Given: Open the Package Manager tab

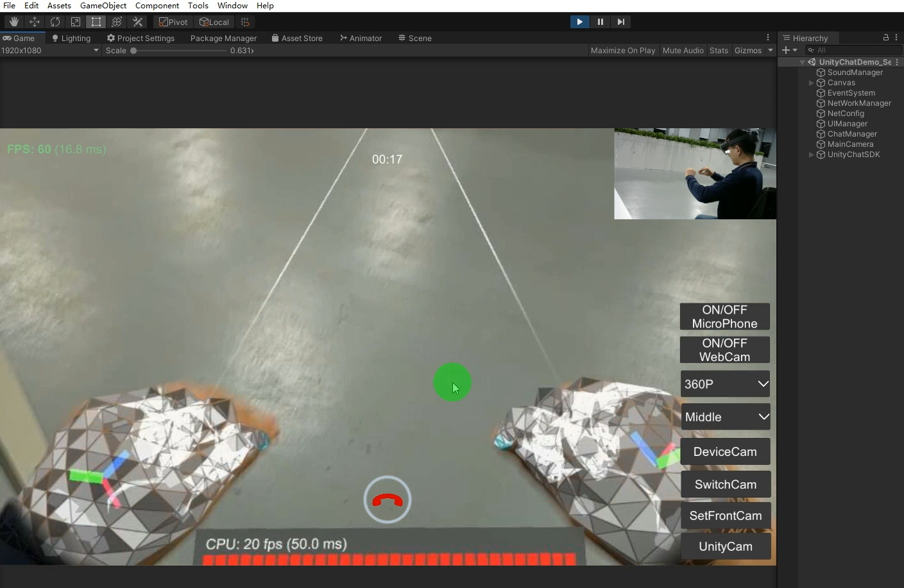Looking at the screenshot, I should [223, 38].
